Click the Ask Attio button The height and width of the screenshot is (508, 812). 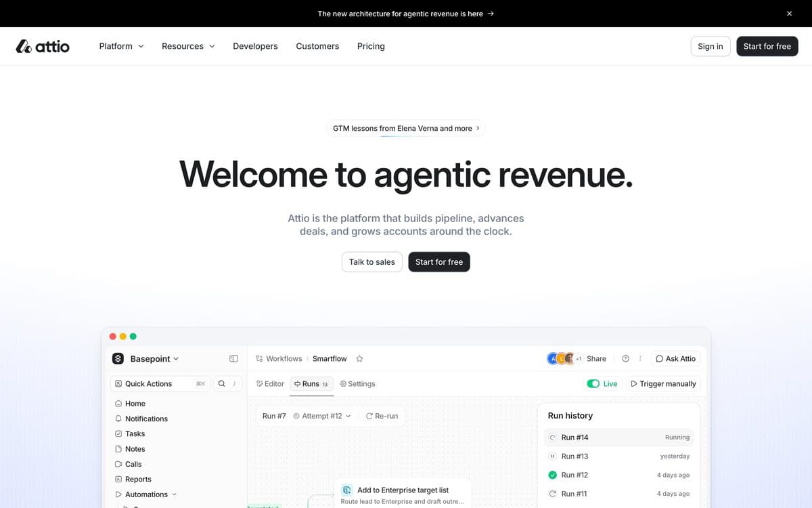coord(675,359)
